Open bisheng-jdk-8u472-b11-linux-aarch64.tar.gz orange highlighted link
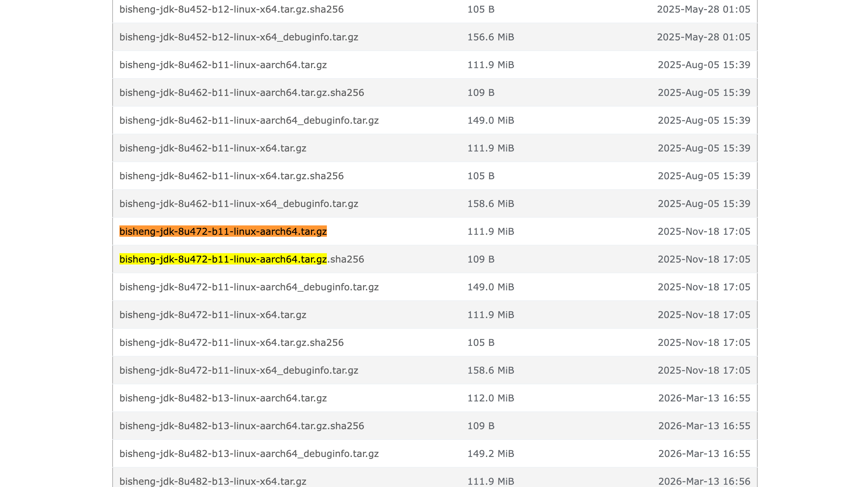 [223, 231]
